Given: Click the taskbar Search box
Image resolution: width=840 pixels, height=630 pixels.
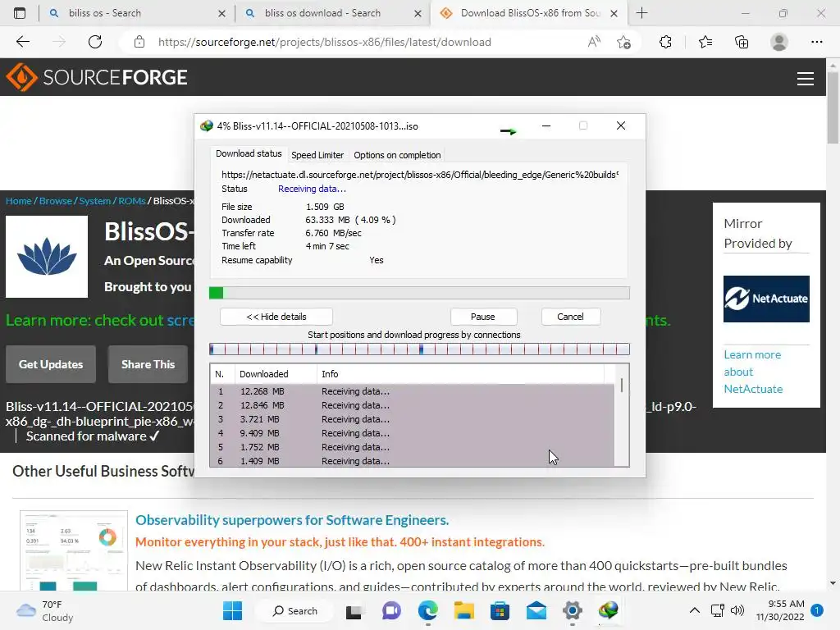Looking at the screenshot, I should (295, 610).
